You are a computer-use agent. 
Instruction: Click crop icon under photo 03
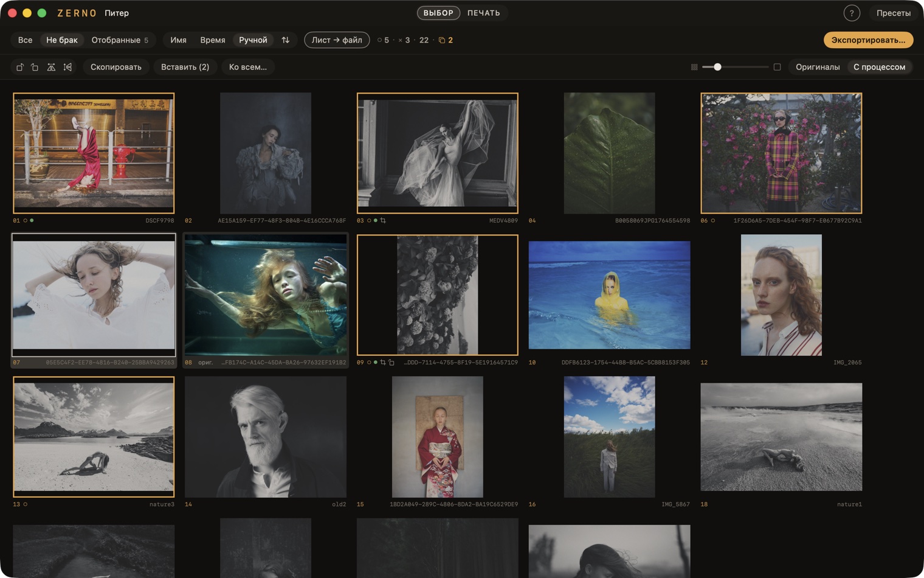coord(383,220)
